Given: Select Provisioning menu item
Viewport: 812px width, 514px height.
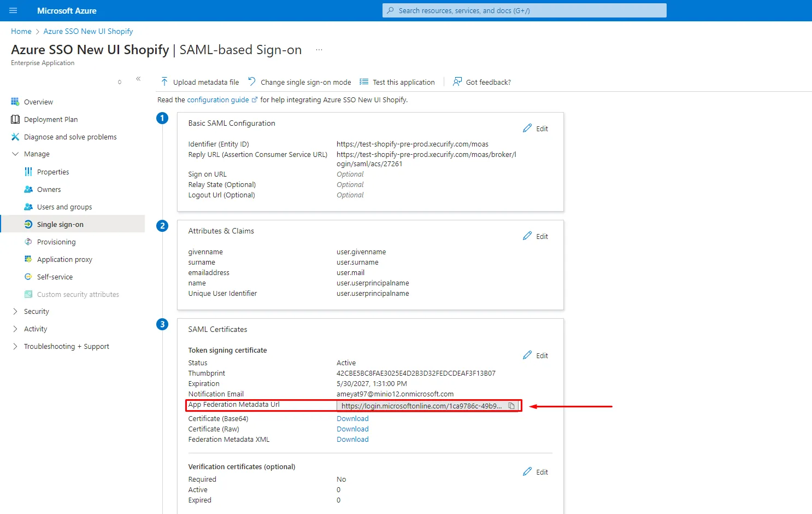Looking at the screenshot, I should [56, 242].
